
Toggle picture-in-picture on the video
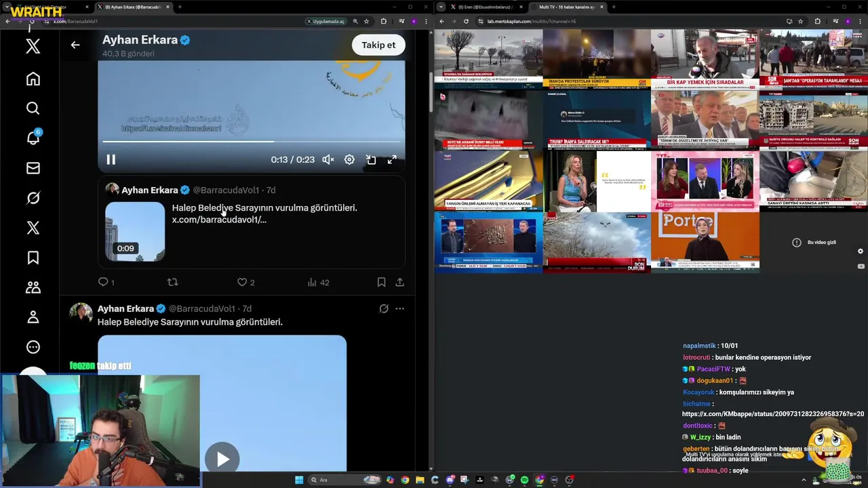371,160
